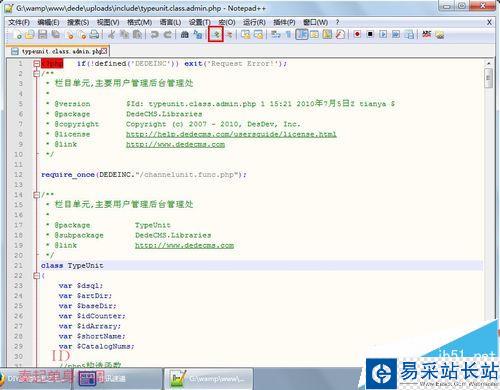The height and width of the screenshot is (390, 500).
Task: Click the '@copyright' comment line
Action: 173,124
